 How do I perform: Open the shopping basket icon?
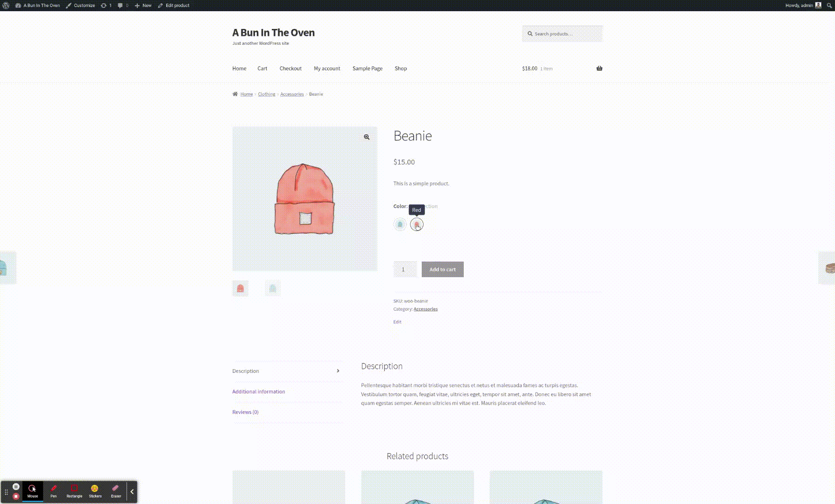[599, 68]
